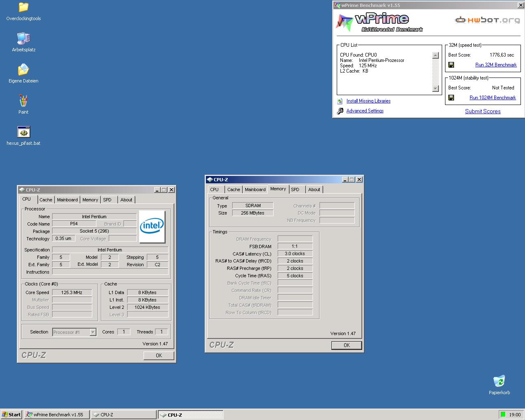
Task: Open Submit Scores link
Action: 483,111
